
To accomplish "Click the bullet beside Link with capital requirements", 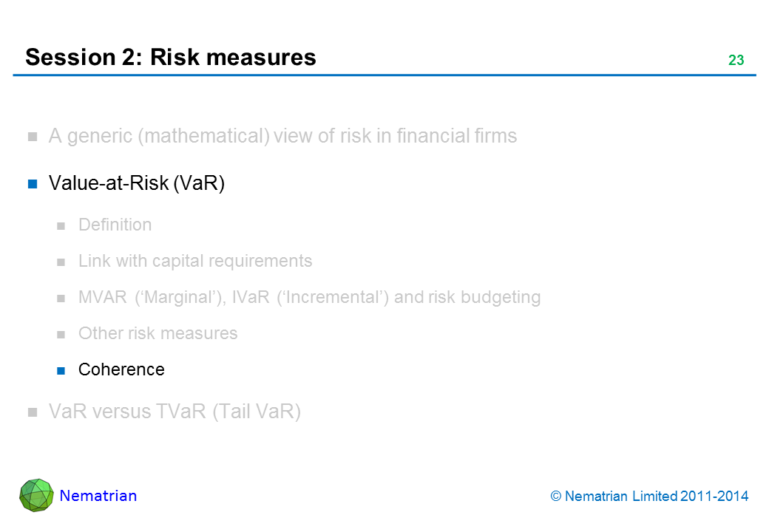I will tap(63, 262).
